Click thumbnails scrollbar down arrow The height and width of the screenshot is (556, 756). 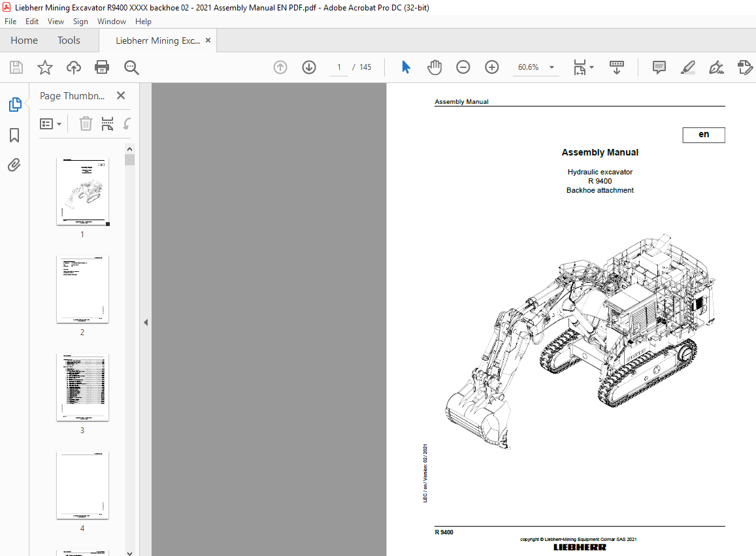coord(129,553)
